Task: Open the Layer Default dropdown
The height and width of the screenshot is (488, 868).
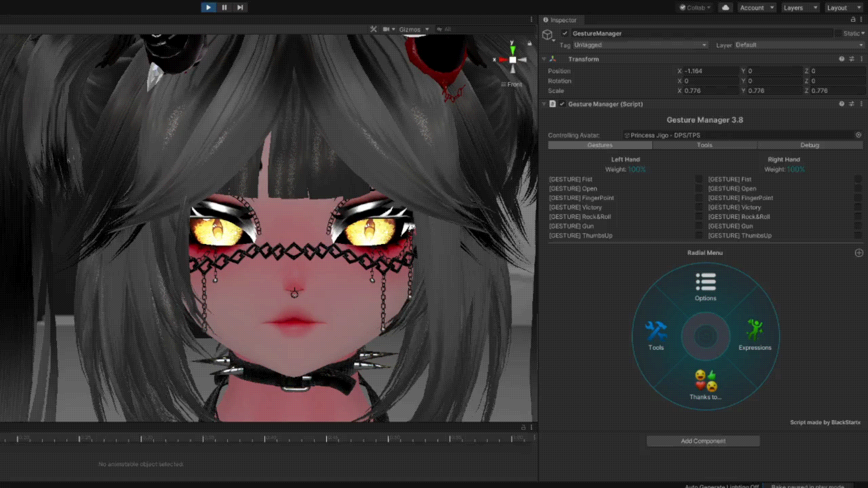Action: tap(799, 45)
